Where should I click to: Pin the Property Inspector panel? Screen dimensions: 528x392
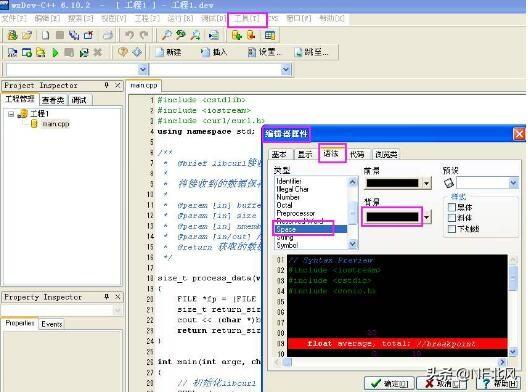coord(106,297)
